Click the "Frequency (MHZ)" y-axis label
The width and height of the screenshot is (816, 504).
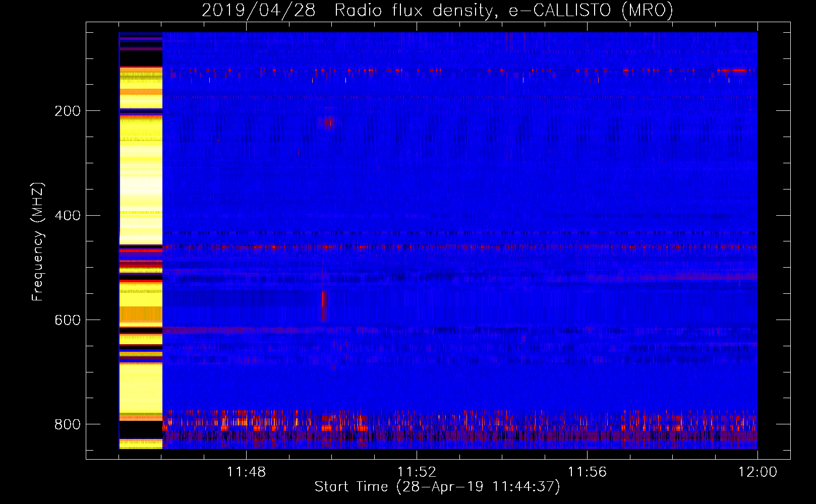coord(38,241)
